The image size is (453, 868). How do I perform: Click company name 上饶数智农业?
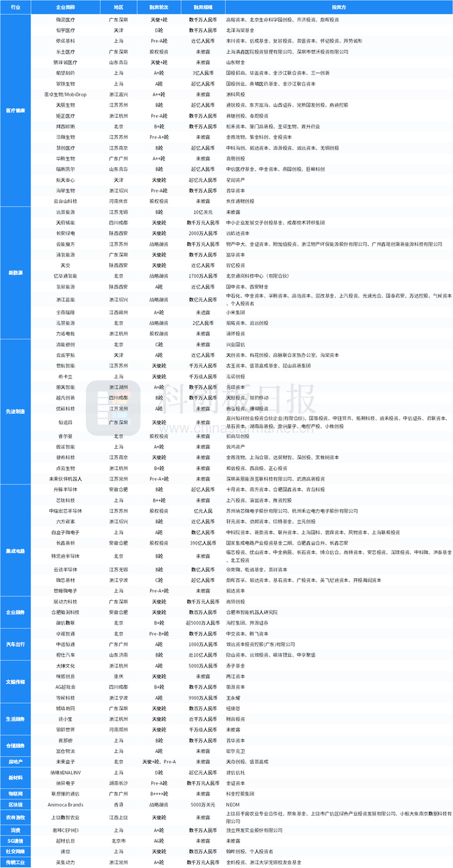(x=66, y=816)
